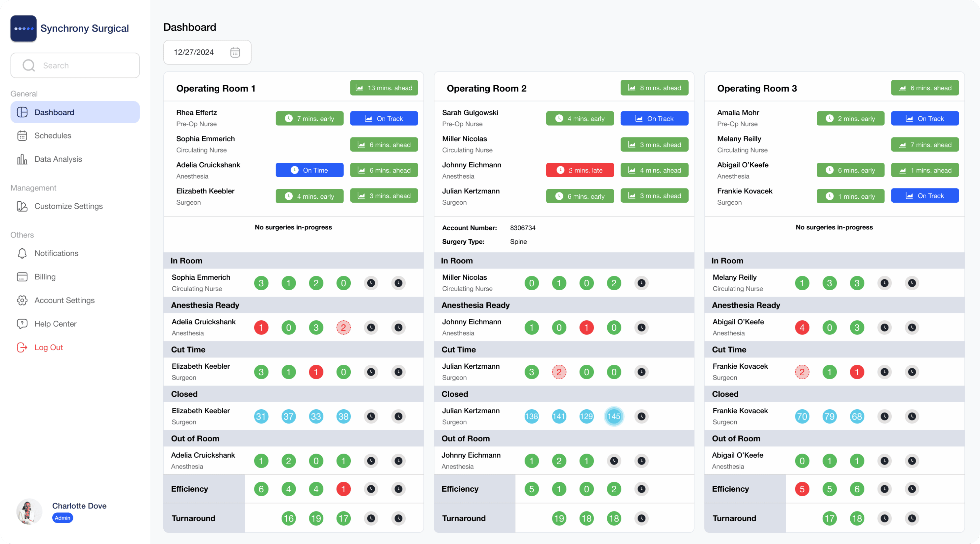
Task: Select the Billing icon in sidebar
Action: (x=22, y=277)
